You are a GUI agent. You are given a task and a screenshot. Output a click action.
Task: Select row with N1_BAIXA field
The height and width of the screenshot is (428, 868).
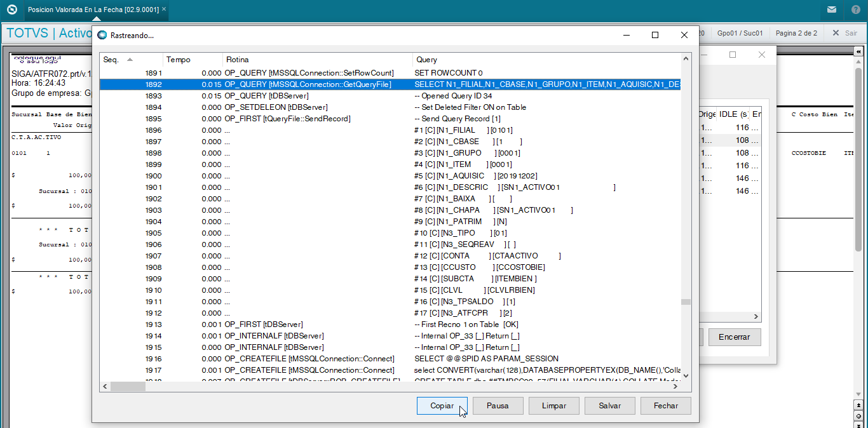[x=391, y=199]
